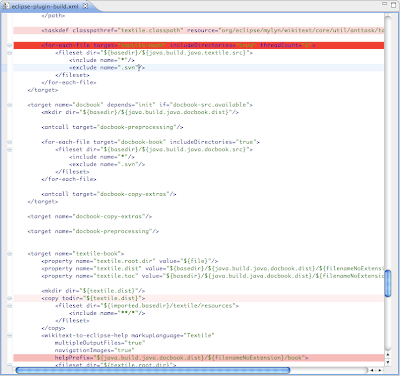Screen dimensions: 400x376
Task: Click the navigationImages="true" attribute line
Action: 95,350
